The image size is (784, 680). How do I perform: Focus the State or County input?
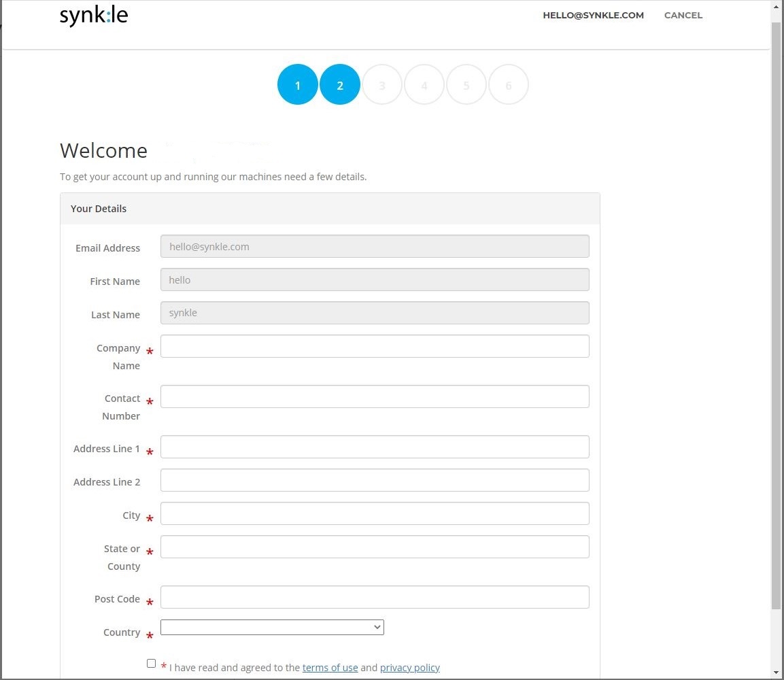(x=375, y=547)
